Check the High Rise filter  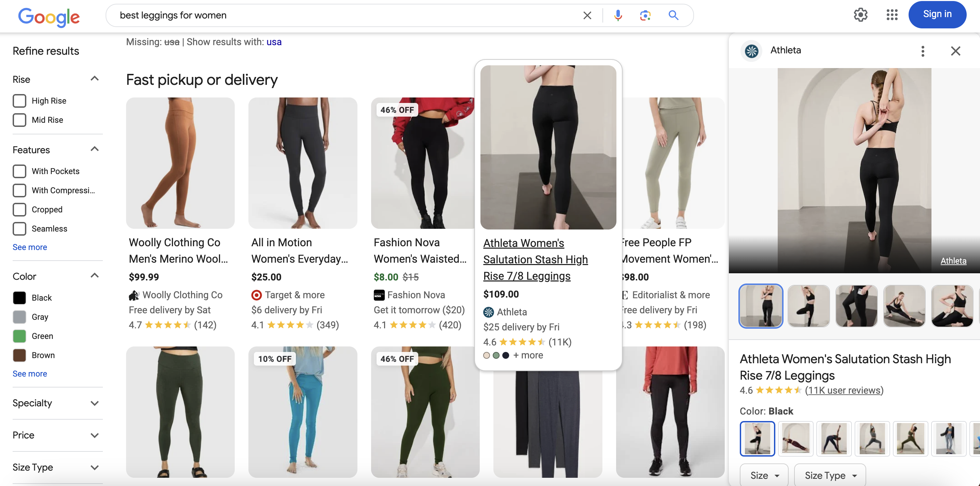pos(19,101)
